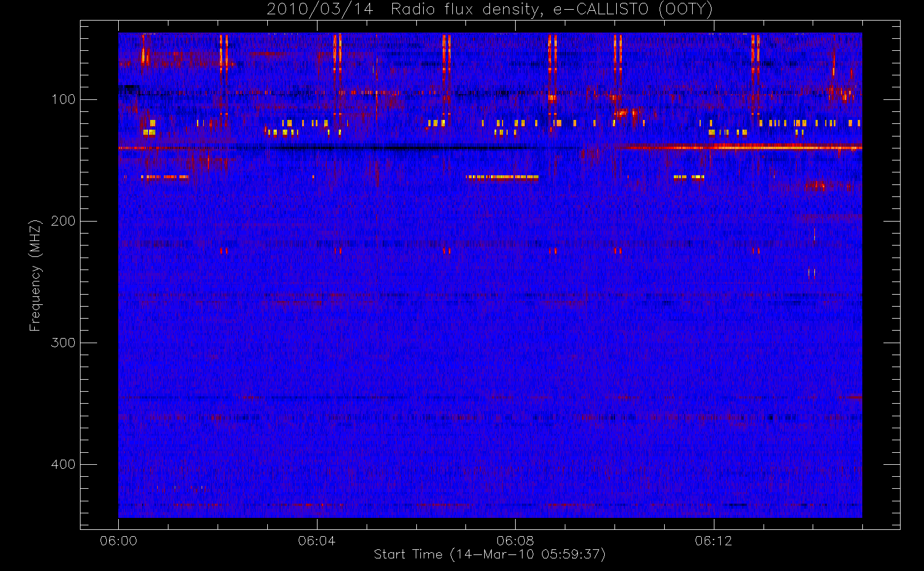
Task: Click the 06:04 time tick label
Action: tap(316, 541)
